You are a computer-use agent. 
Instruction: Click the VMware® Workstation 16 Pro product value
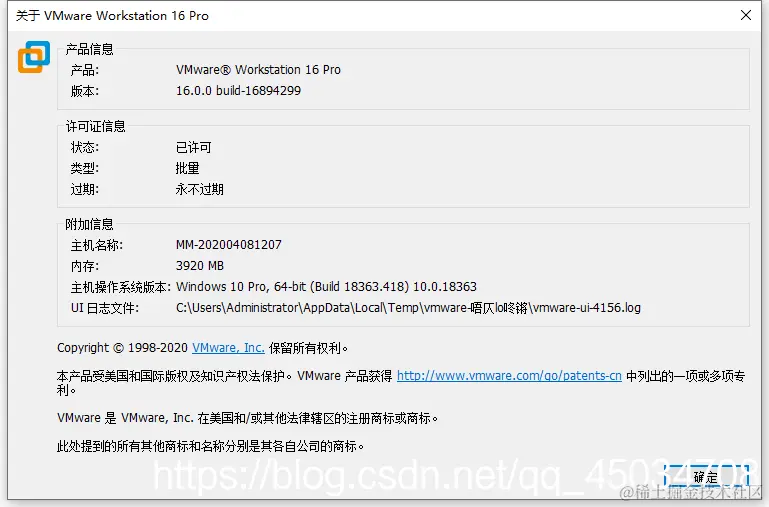coord(258,70)
